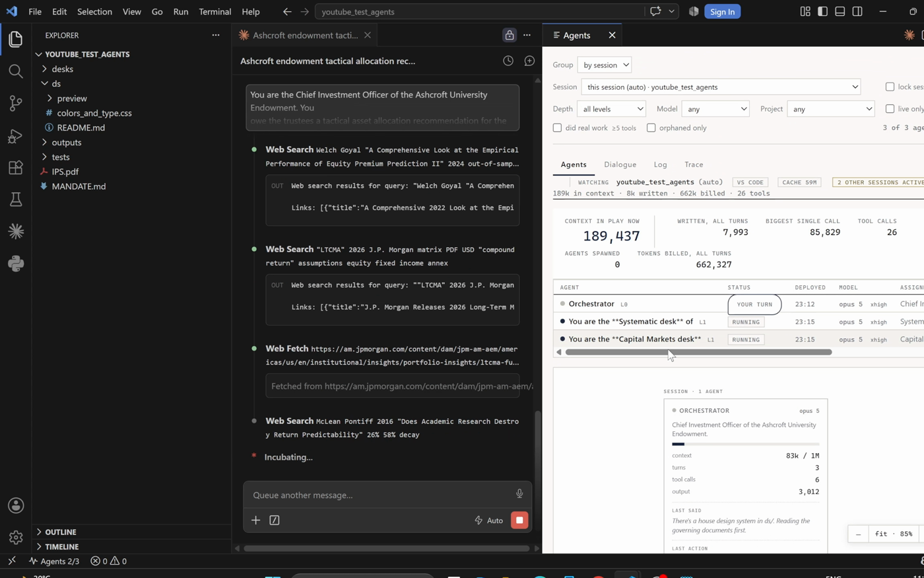Navigate back with the arrow

point(287,11)
